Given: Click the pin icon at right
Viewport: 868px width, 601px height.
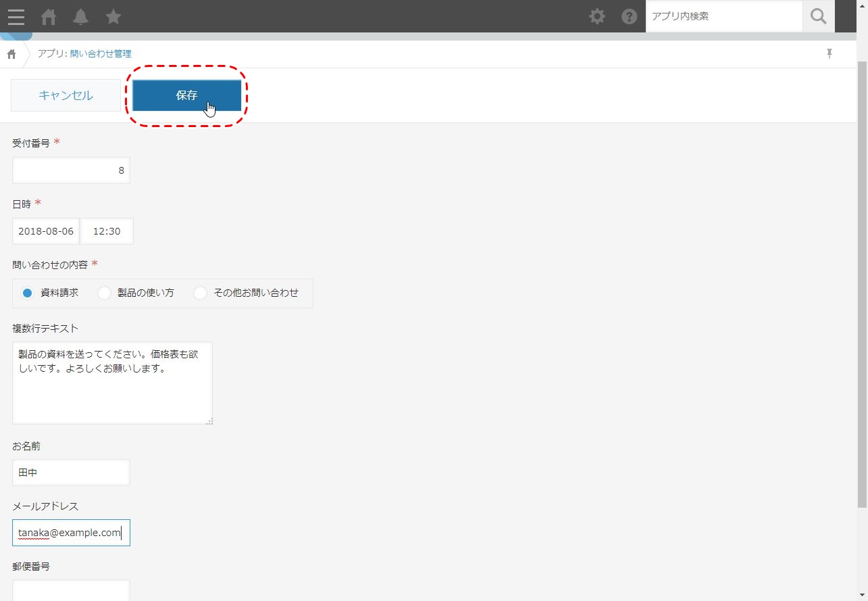Looking at the screenshot, I should click(829, 54).
